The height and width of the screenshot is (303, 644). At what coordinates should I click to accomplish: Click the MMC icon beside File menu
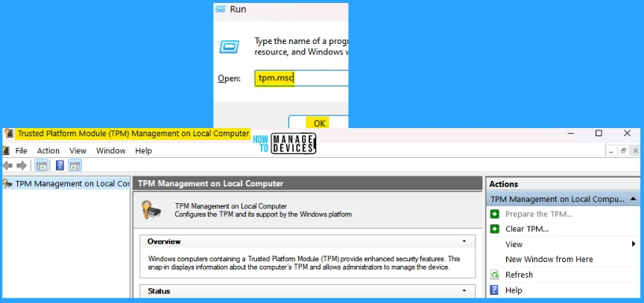[6, 150]
